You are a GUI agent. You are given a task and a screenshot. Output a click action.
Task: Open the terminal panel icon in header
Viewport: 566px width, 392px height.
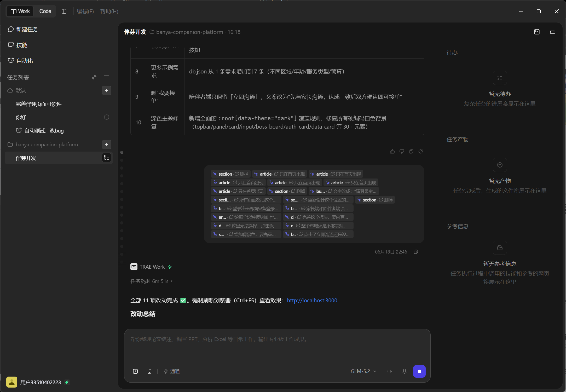point(537,32)
